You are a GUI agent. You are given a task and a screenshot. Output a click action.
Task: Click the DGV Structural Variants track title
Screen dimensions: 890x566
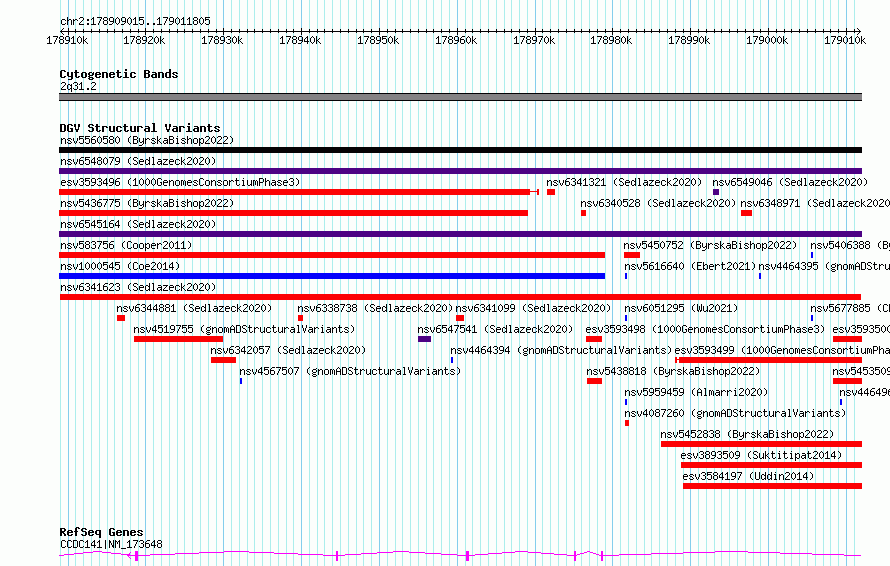click(140, 128)
